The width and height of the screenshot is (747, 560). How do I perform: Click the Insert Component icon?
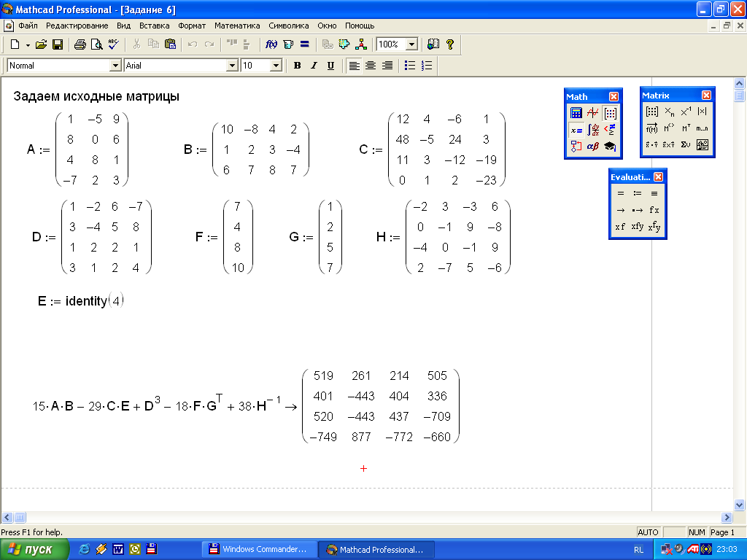(x=344, y=44)
